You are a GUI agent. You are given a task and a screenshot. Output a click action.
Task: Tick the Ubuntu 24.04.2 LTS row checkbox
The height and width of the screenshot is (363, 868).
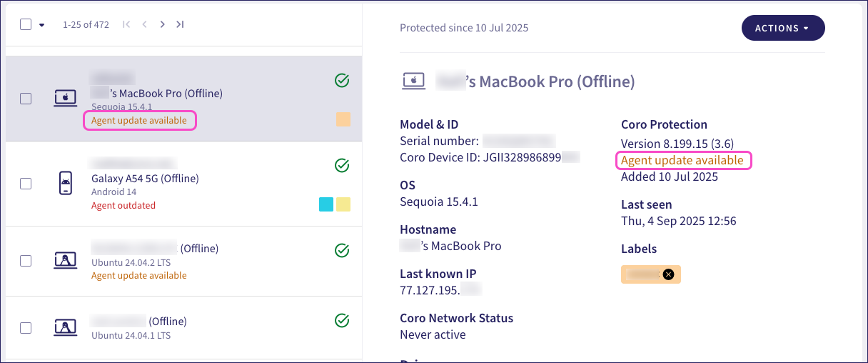coord(26,261)
